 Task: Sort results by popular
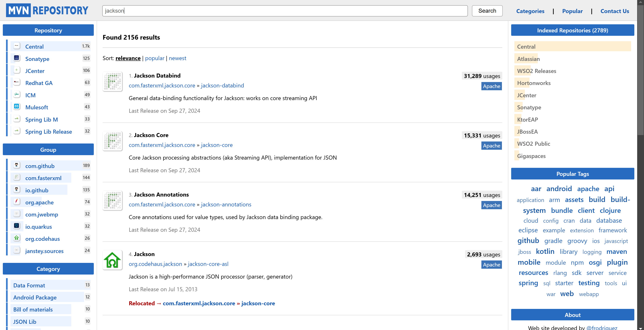155,58
